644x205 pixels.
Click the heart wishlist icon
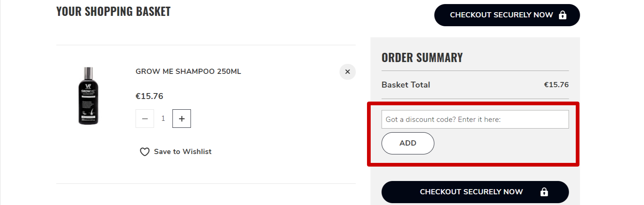click(x=145, y=152)
